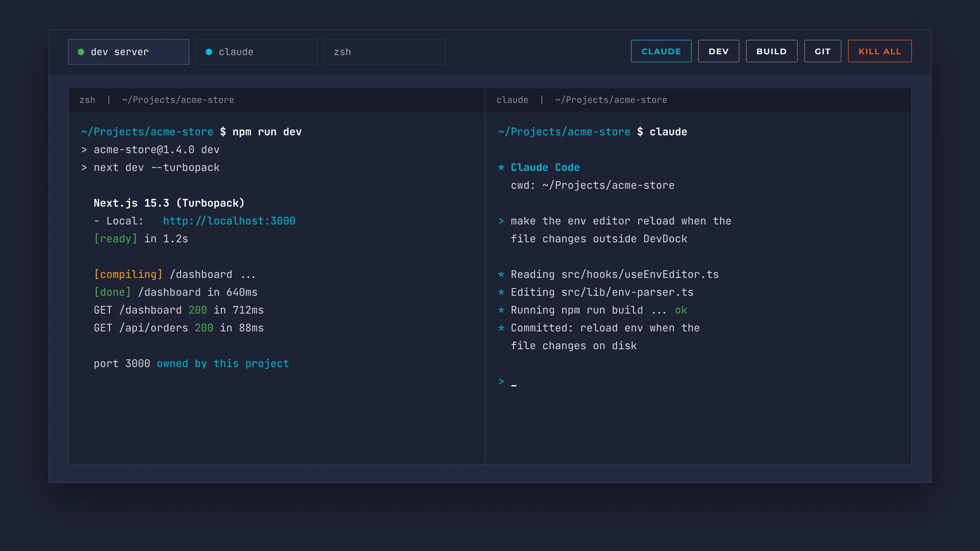Open the claude terminal tab
This screenshot has width=980, height=551.
tap(256, 52)
